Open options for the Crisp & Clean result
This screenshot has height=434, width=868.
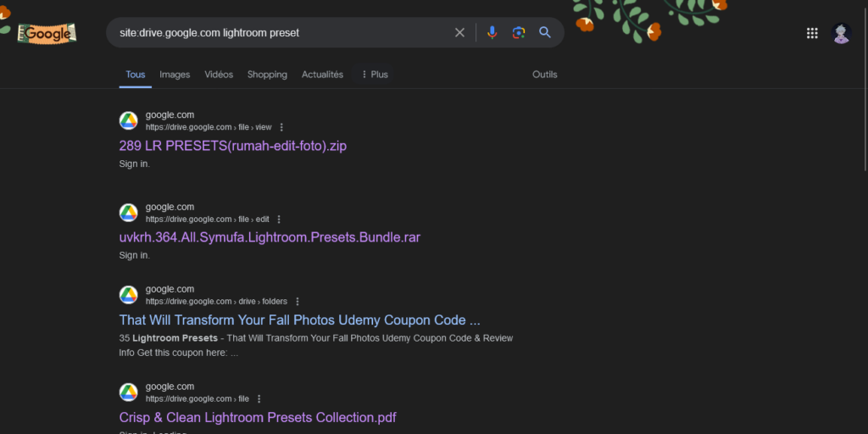point(259,399)
